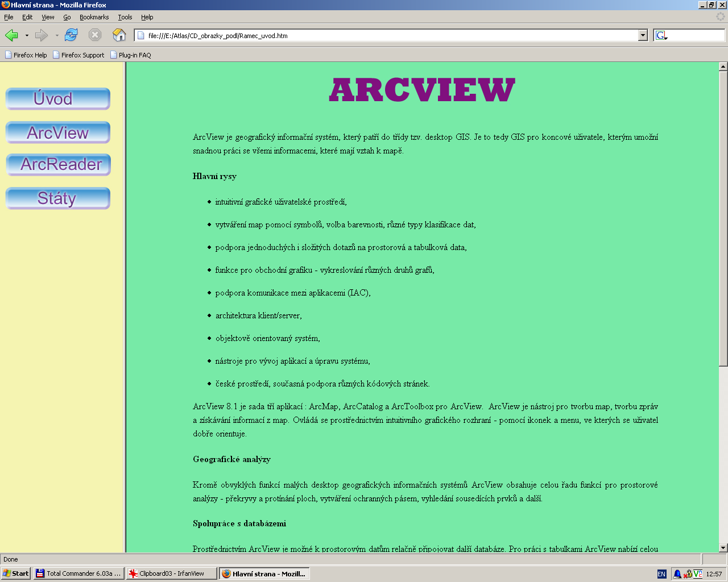Click the green Back arrow
This screenshot has height=582, width=728.
coord(11,35)
